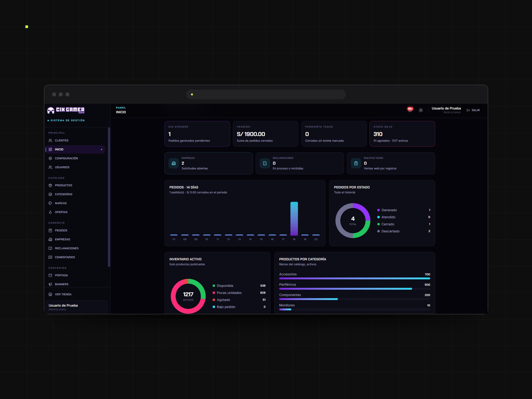Click the Pedidos bag icon
Image resolution: width=532 pixels, height=399 pixels.
click(50, 230)
